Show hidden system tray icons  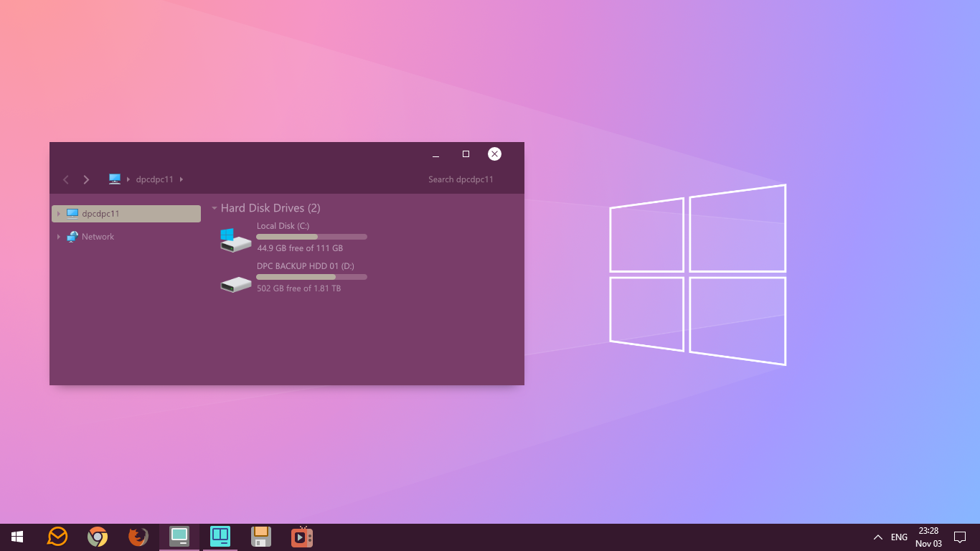(x=877, y=537)
